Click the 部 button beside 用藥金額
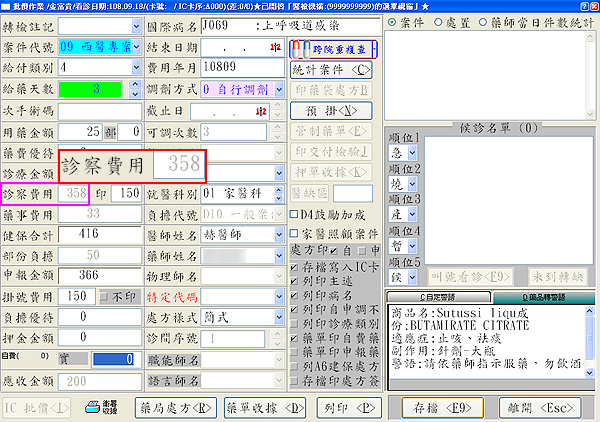 point(110,131)
